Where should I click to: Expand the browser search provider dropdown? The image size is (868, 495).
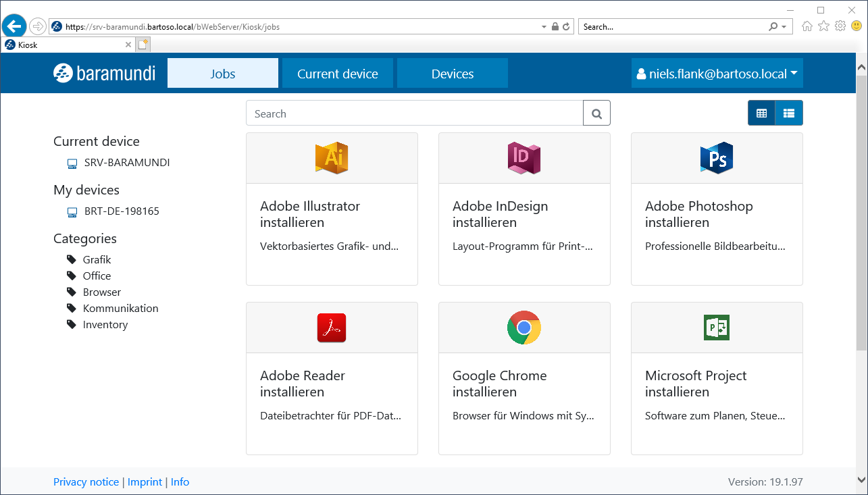pos(784,27)
